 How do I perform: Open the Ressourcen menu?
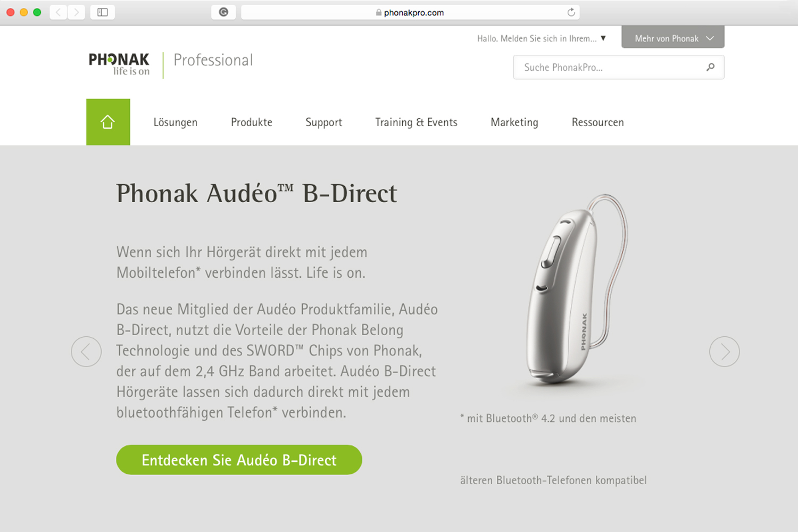pyautogui.click(x=598, y=122)
